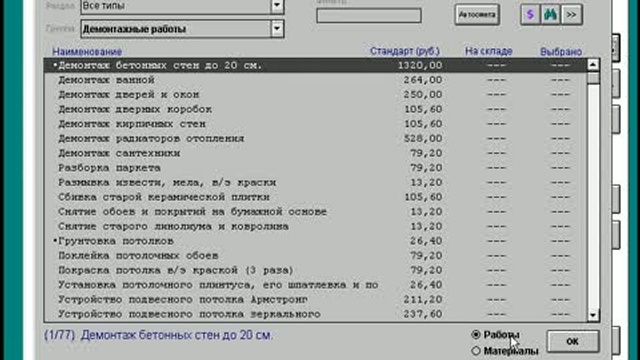
Task: Click the >> expand button
Action: pyautogui.click(x=571, y=15)
